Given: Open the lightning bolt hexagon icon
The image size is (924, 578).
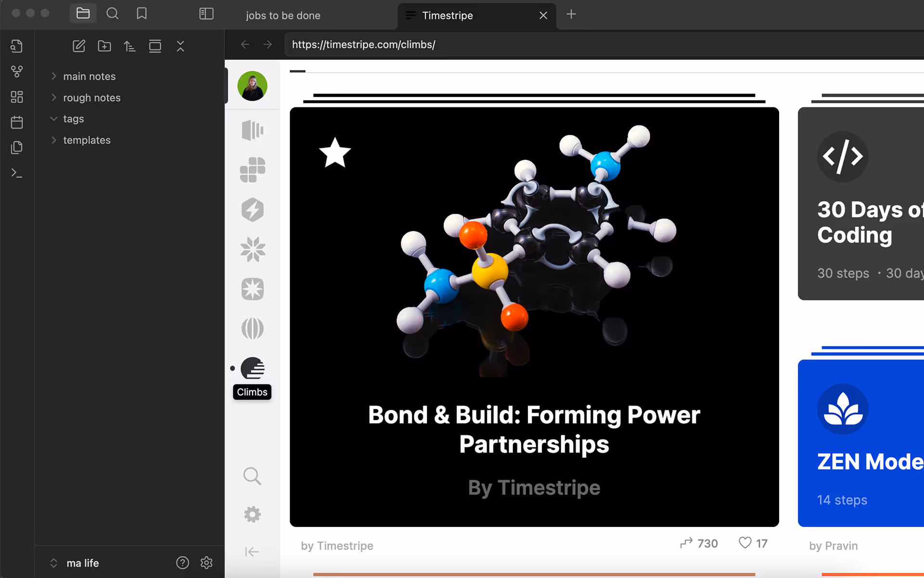Looking at the screenshot, I should pyautogui.click(x=252, y=210).
